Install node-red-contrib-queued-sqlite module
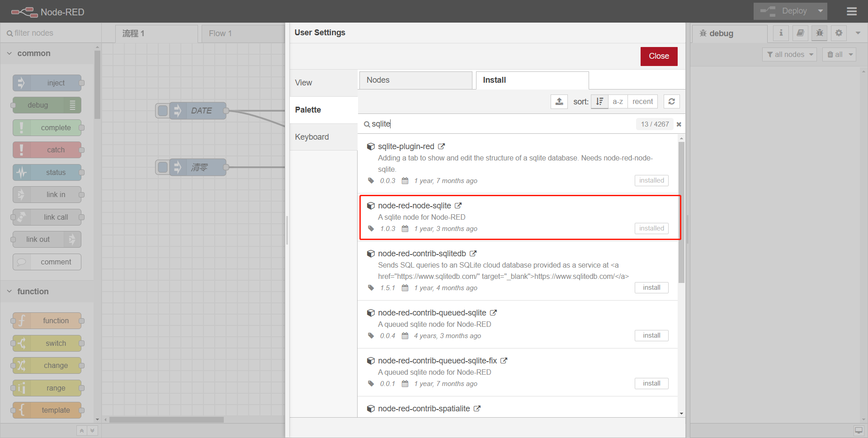Viewport: 868px width, 438px height. click(651, 335)
